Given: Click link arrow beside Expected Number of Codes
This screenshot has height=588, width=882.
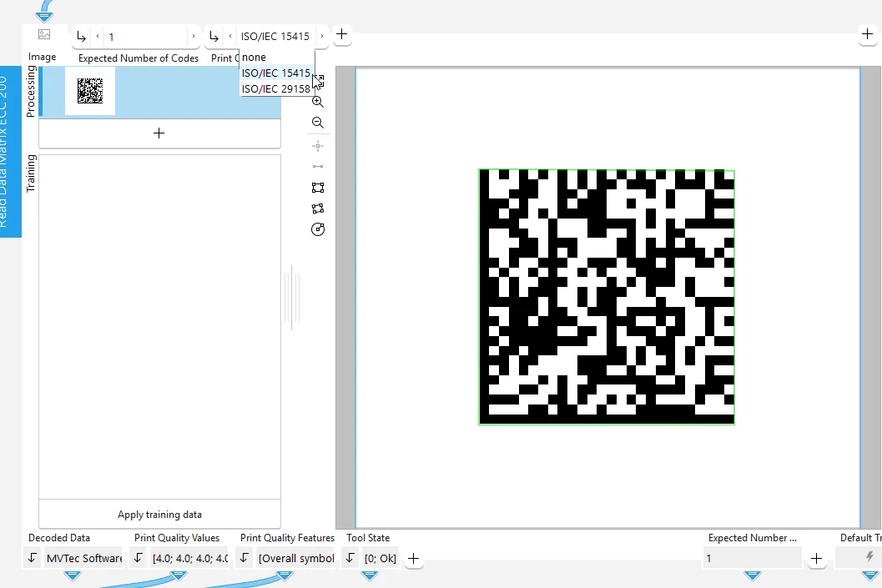Looking at the screenshot, I should pyautogui.click(x=81, y=37).
